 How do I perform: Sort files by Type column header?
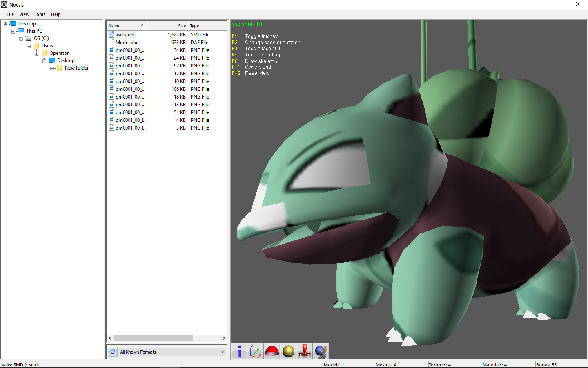[207, 26]
